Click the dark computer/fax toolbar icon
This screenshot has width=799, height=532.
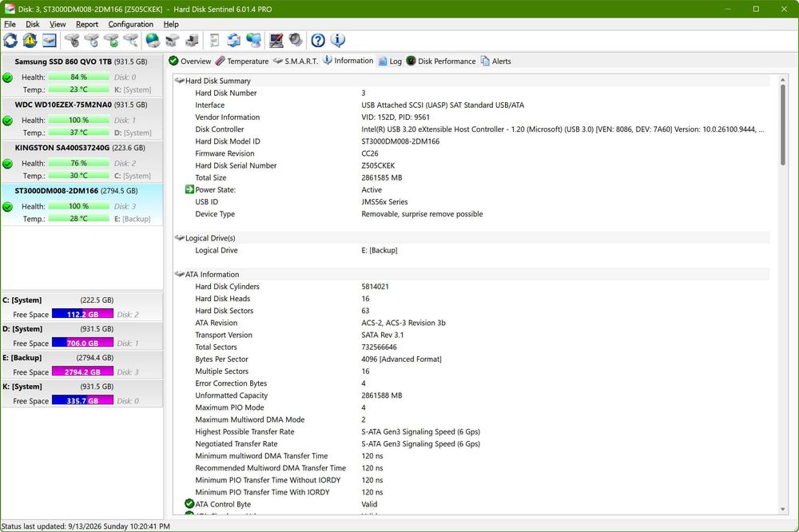coord(192,40)
